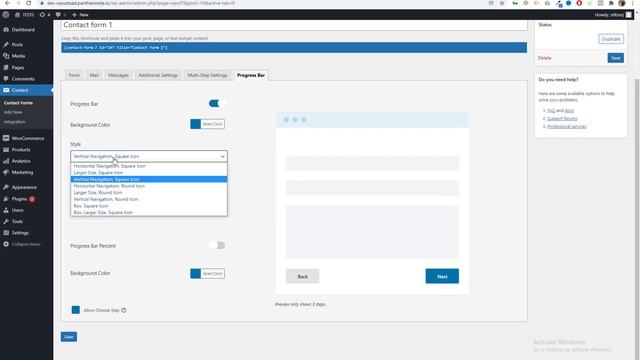Open the Dashboard sidebar icon
640x360 pixels.
[x=6, y=30]
